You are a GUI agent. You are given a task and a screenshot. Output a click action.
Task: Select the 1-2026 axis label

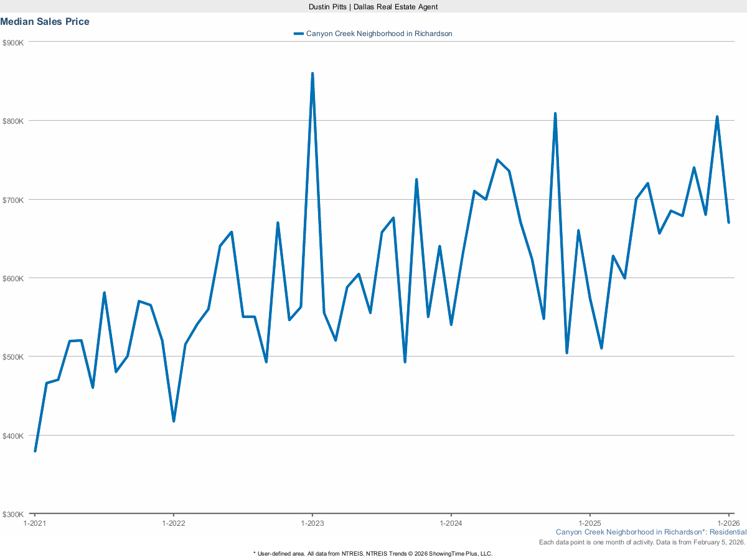[730, 524]
